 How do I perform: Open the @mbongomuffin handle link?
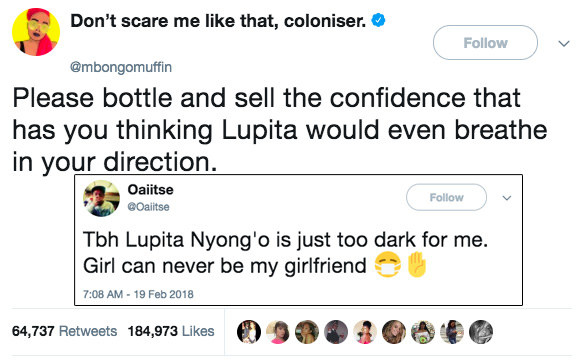click(x=121, y=68)
